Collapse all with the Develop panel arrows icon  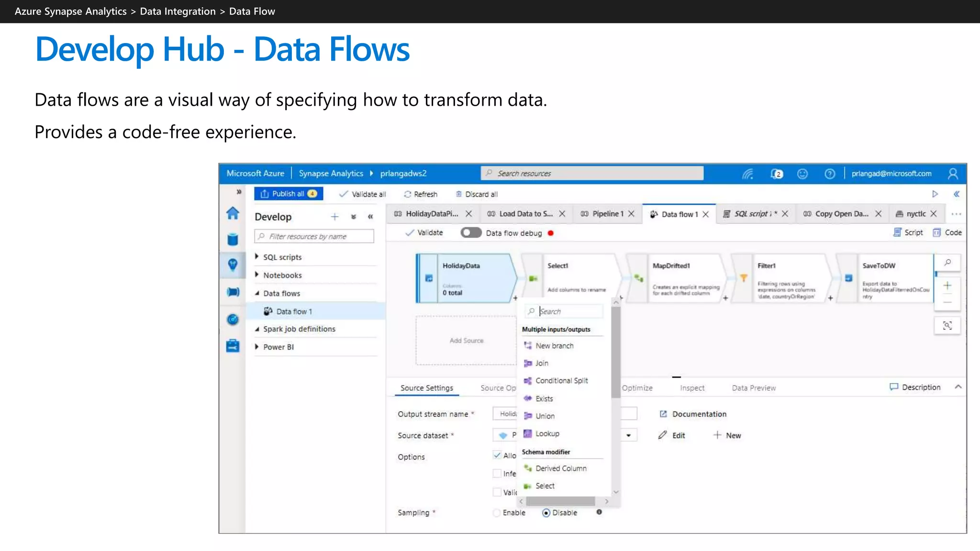coord(354,217)
